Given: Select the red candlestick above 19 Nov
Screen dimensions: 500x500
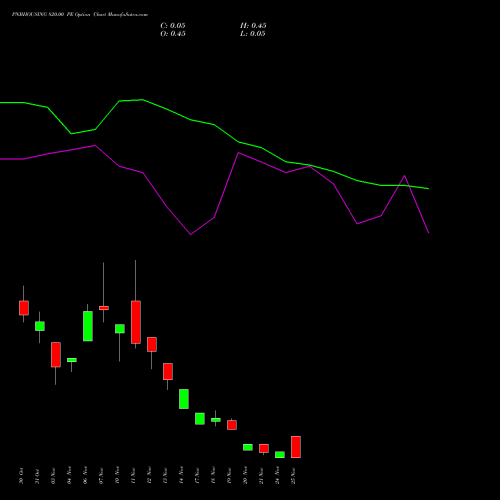Looking at the screenshot, I should click(232, 425).
